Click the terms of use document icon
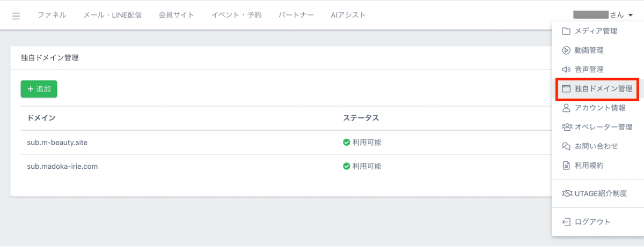644x247 pixels. [x=566, y=166]
